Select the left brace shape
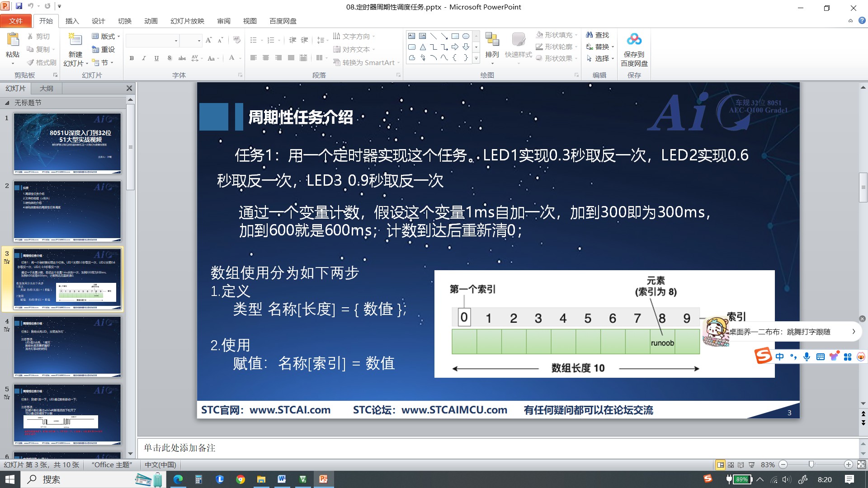Image resolution: width=868 pixels, height=488 pixels. (x=455, y=58)
